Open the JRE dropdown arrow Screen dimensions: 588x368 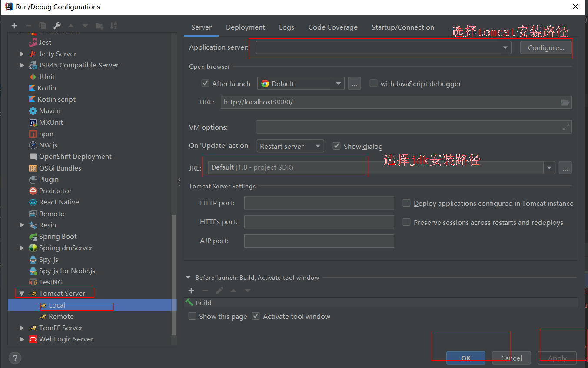coord(549,167)
